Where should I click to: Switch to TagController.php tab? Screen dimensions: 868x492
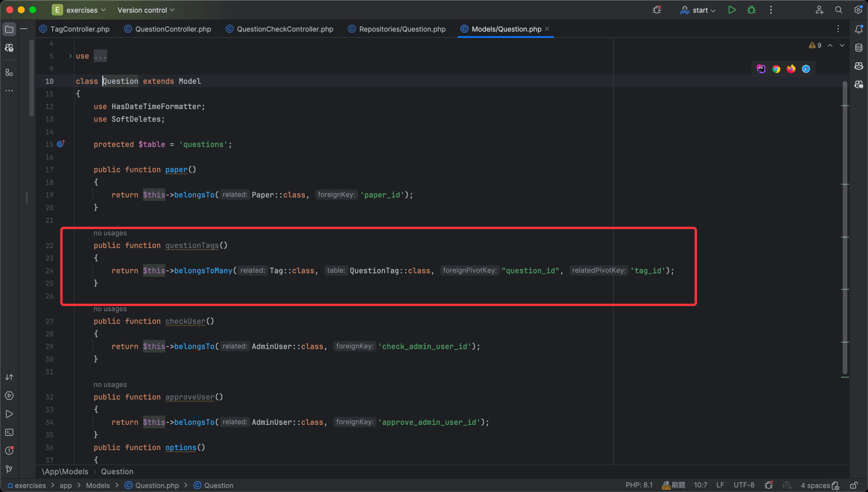[75, 29]
